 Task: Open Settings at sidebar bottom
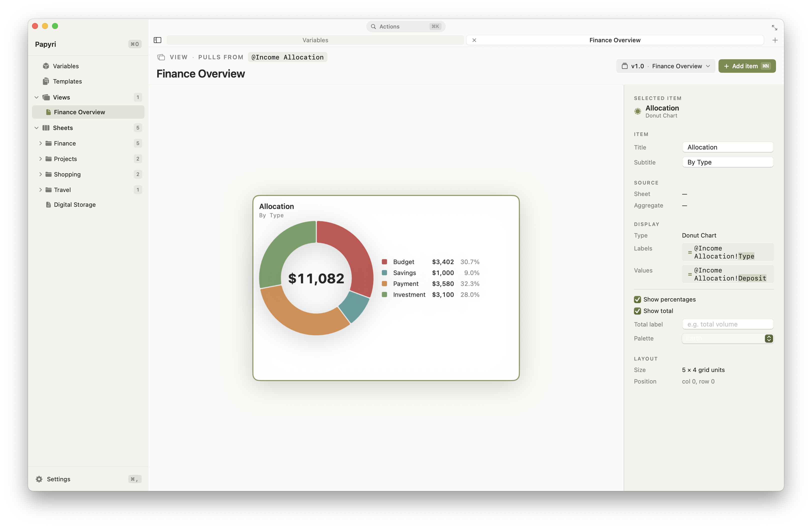coord(88,479)
